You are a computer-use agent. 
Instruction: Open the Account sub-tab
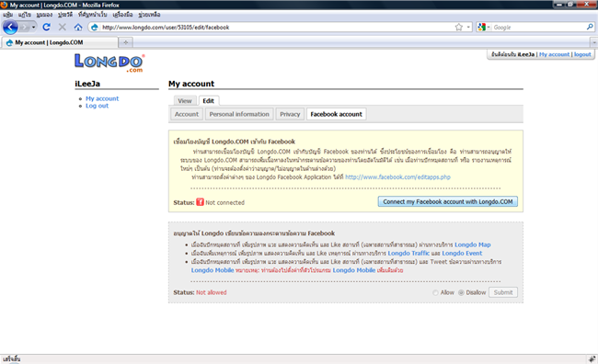187,114
